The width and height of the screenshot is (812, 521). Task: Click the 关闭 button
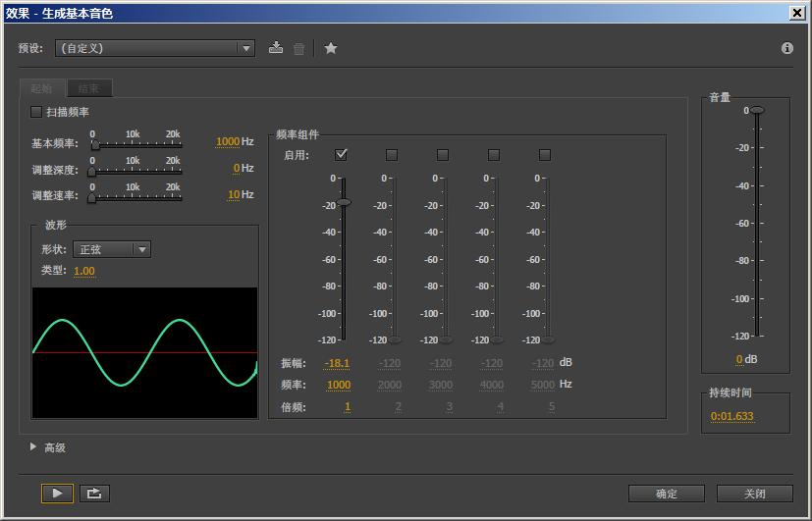coord(754,494)
